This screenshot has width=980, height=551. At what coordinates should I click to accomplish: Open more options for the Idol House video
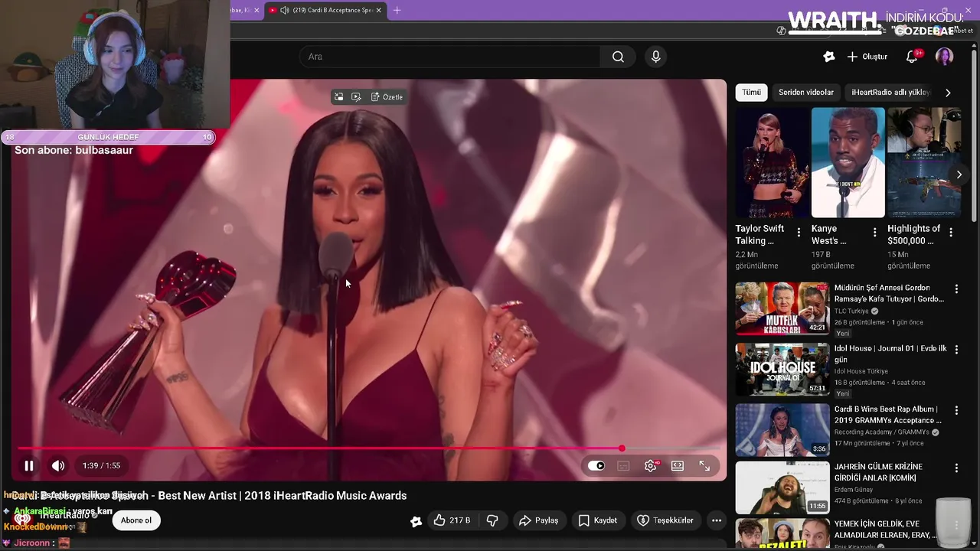956,349
